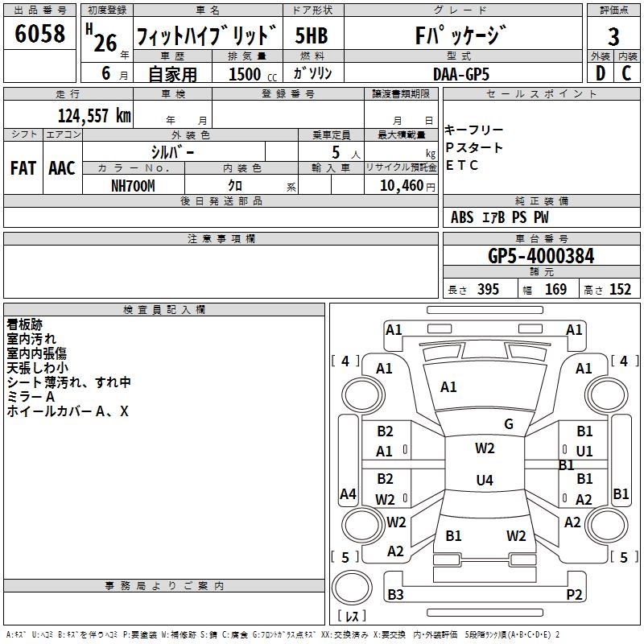This screenshot has height=644, width=644.
Task: Click the top-left wheel circle in diagram
Action: point(359,394)
